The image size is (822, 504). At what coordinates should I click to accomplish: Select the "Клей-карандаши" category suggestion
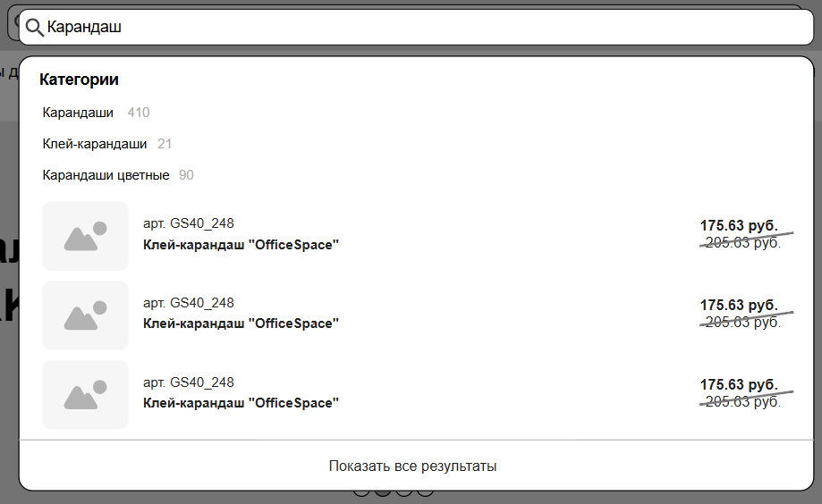click(x=94, y=144)
